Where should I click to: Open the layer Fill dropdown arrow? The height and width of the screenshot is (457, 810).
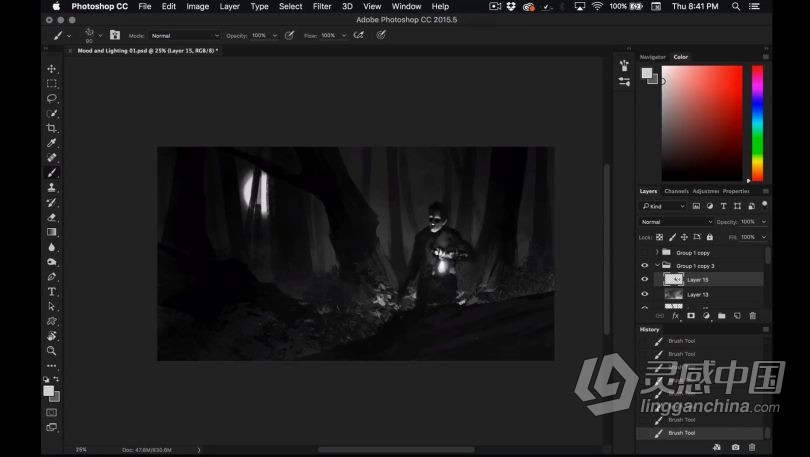coord(764,237)
